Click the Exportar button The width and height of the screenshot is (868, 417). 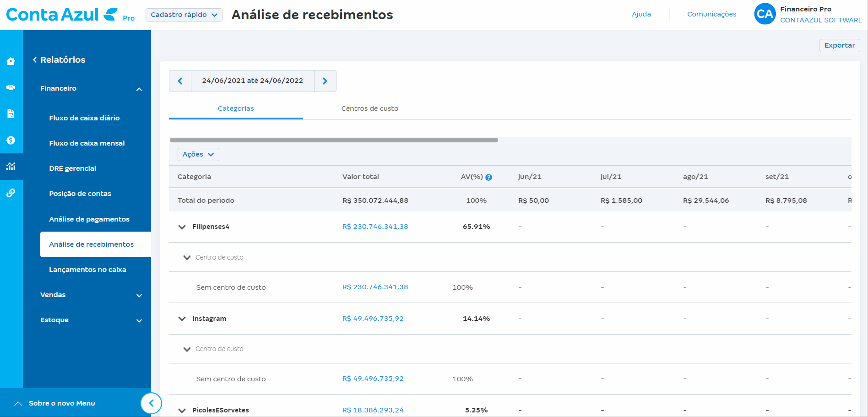pyautogui.click(x=840, y=45)
